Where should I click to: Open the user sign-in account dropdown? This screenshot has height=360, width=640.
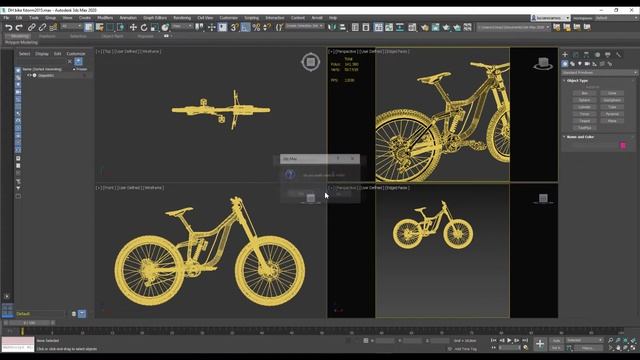pos(550,18)
